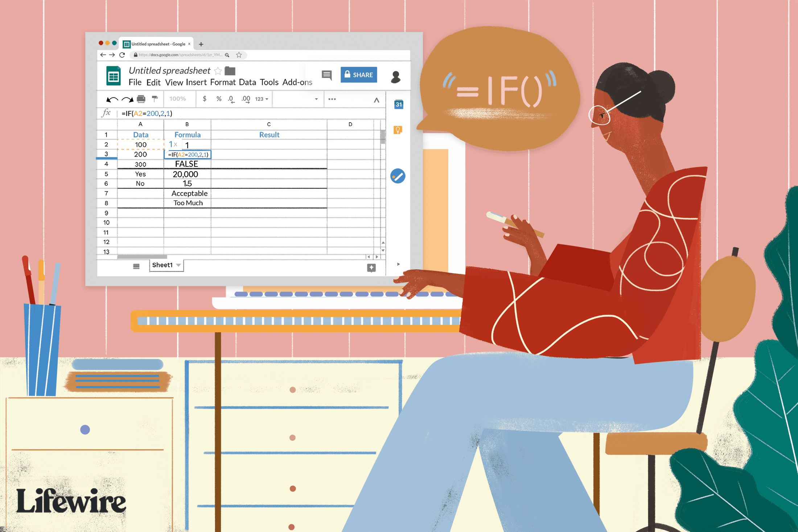Open the Keep lightbulb side panel icon

(x=398, y=130)
